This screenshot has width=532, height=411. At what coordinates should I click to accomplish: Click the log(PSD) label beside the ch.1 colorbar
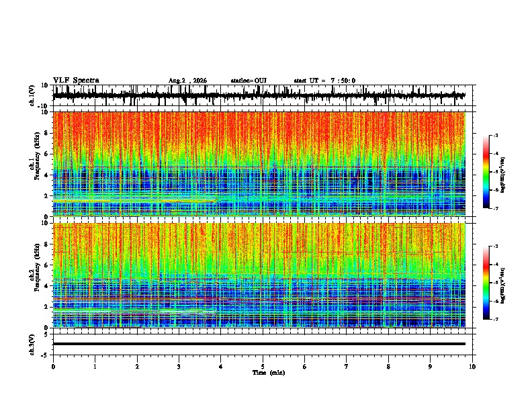click(x=503, y=175)
